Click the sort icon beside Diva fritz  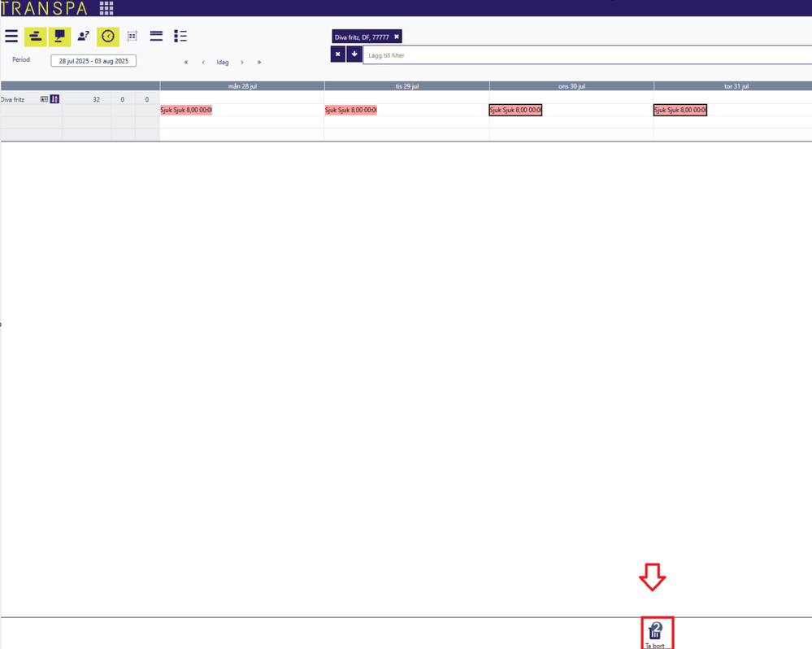tap(55, 99)
